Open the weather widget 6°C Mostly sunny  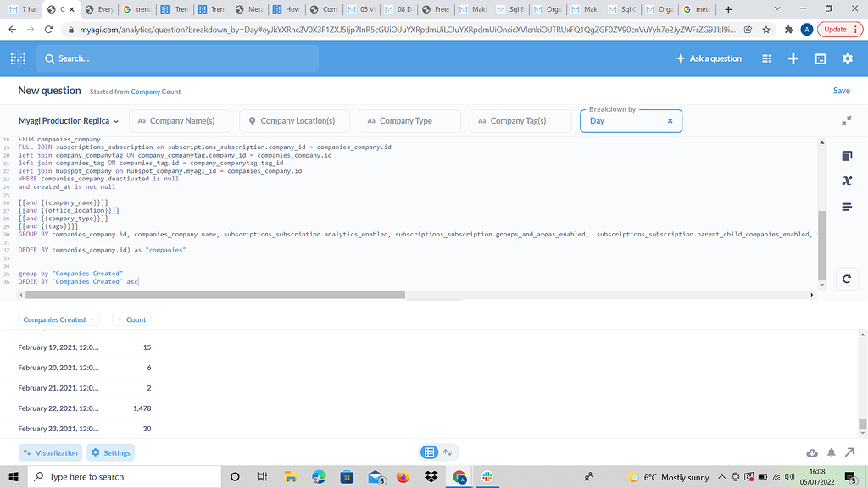(x=668, y=477)
